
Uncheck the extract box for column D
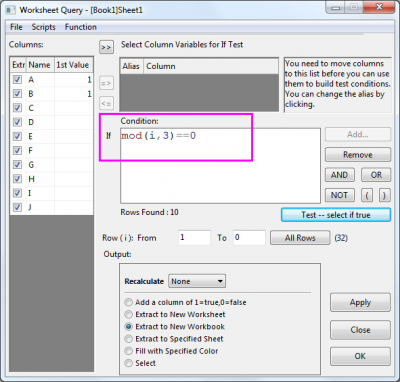click(17, 122)
